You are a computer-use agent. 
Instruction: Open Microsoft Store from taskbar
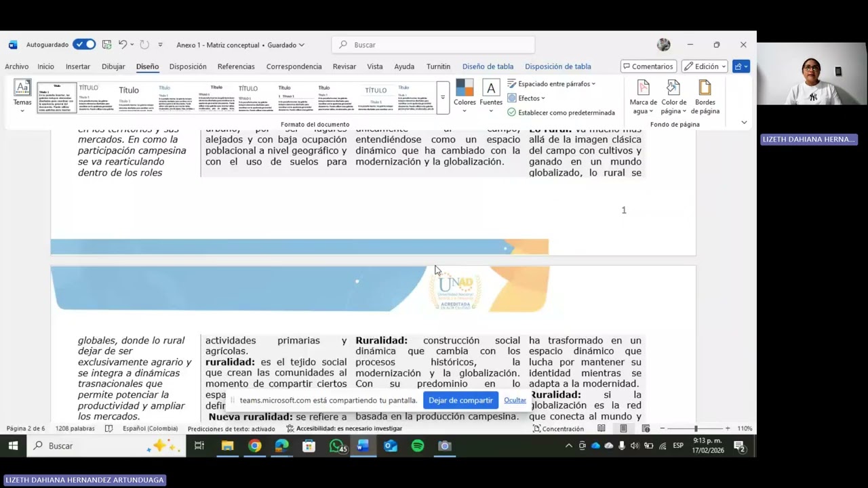point(309,445)
